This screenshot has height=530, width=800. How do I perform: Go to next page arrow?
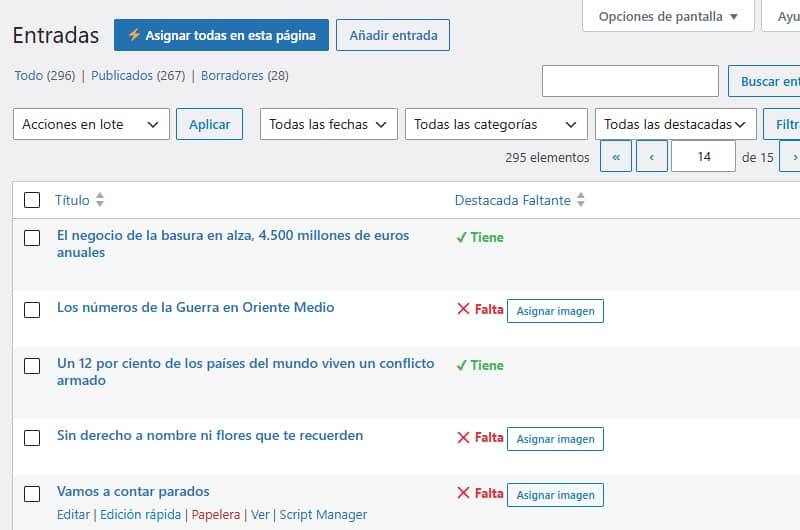792,157
